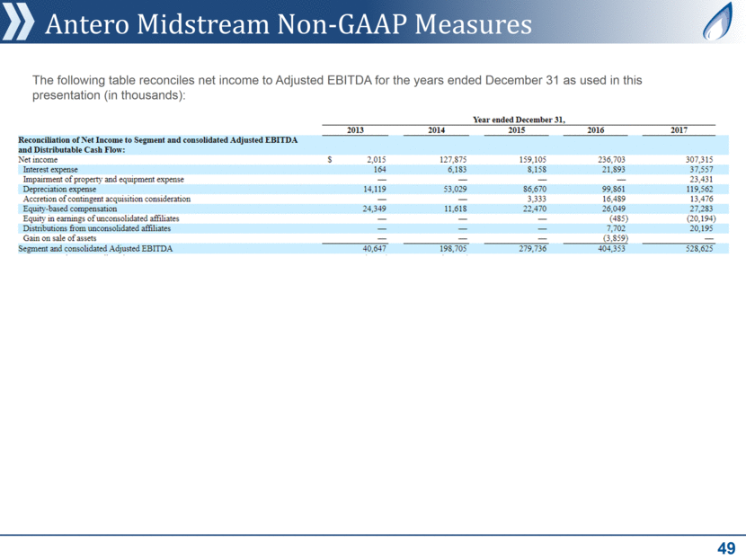The height and width of the screenshot is (560, 746).
Task: Select the Adjusted EBITDA total 198,705
Action: [x=453, y=249]
